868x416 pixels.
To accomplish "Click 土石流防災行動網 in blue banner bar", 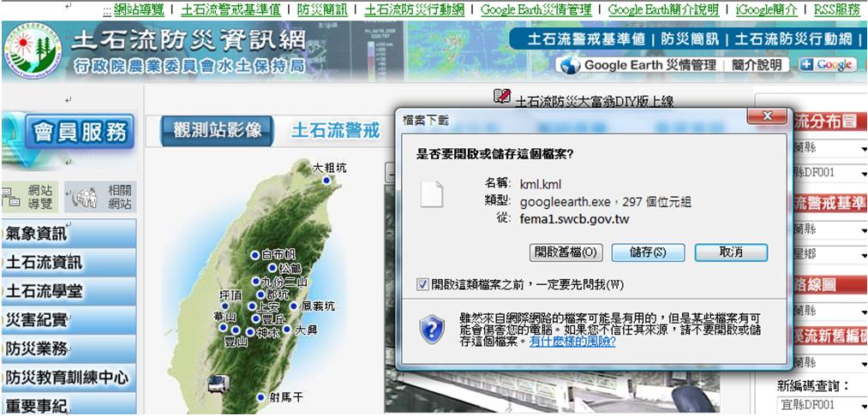I will click(793, 39).
